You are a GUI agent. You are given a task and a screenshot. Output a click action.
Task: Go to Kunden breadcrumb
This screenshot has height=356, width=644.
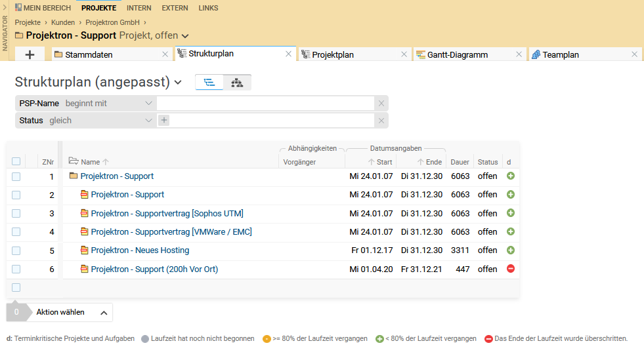[63, 22]
